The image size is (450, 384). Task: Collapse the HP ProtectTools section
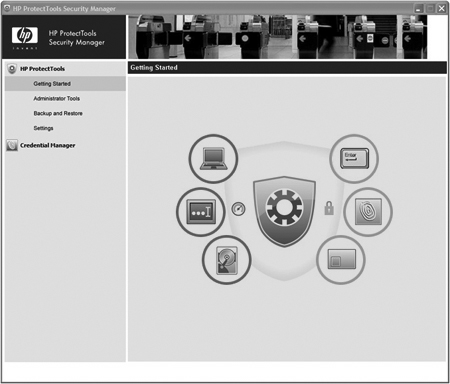tap(42, 69)
